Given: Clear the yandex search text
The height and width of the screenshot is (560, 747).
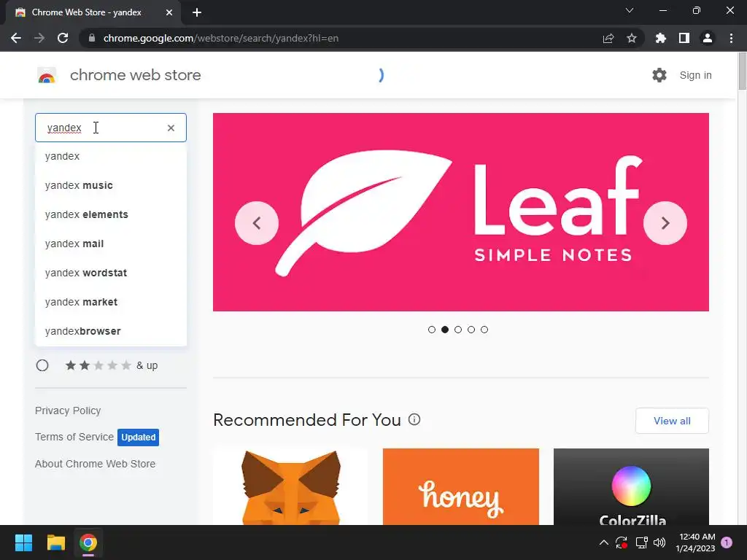Looking at the screenshot, I should click(x=171, y=128).
